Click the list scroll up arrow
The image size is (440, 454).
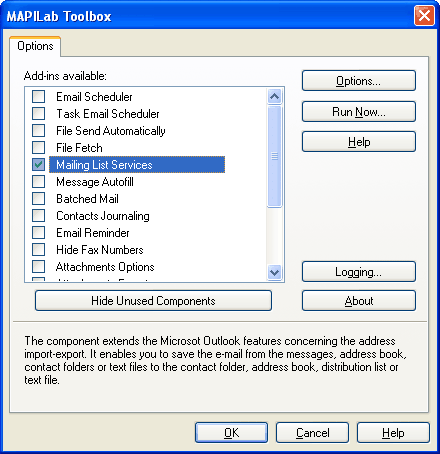click(275, 97)
